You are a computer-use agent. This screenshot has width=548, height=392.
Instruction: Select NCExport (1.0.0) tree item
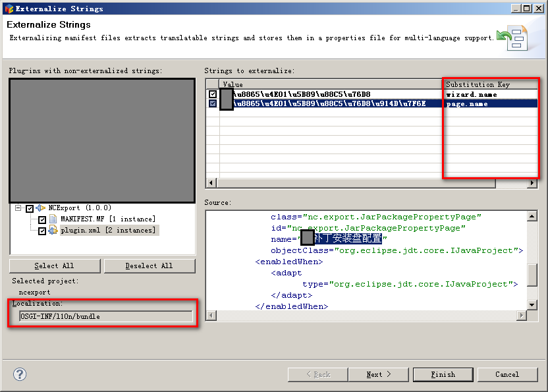(80, 208)
